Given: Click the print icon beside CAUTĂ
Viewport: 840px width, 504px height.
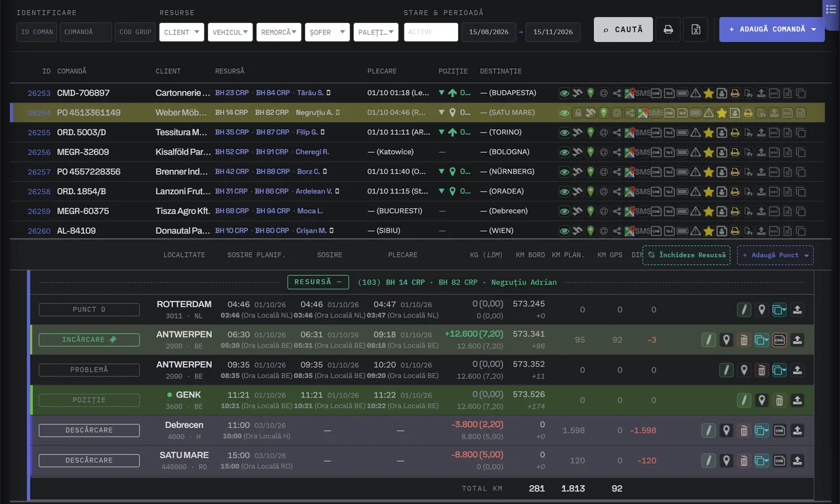Looking at the screenshot, I should click(668, 30).
